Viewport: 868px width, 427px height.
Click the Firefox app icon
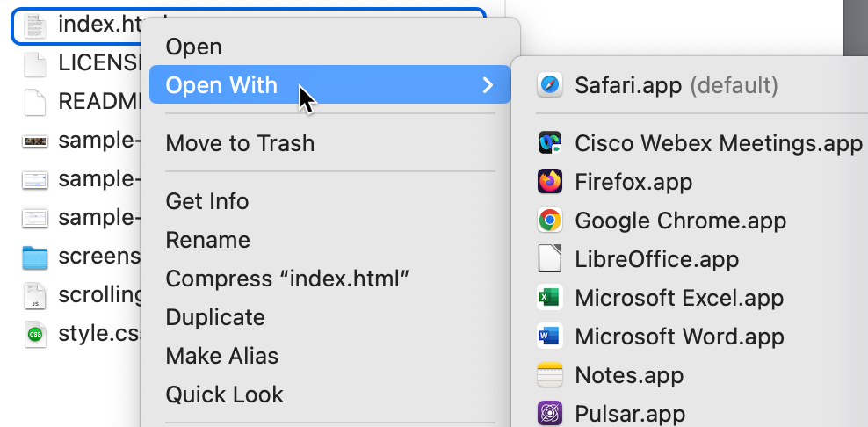(550, 182)
